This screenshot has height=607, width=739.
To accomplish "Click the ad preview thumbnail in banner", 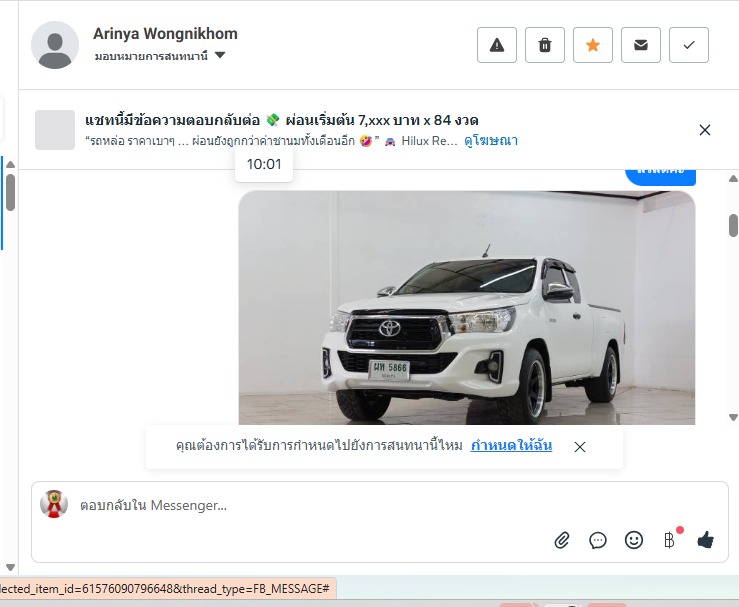I will point(55,130).
